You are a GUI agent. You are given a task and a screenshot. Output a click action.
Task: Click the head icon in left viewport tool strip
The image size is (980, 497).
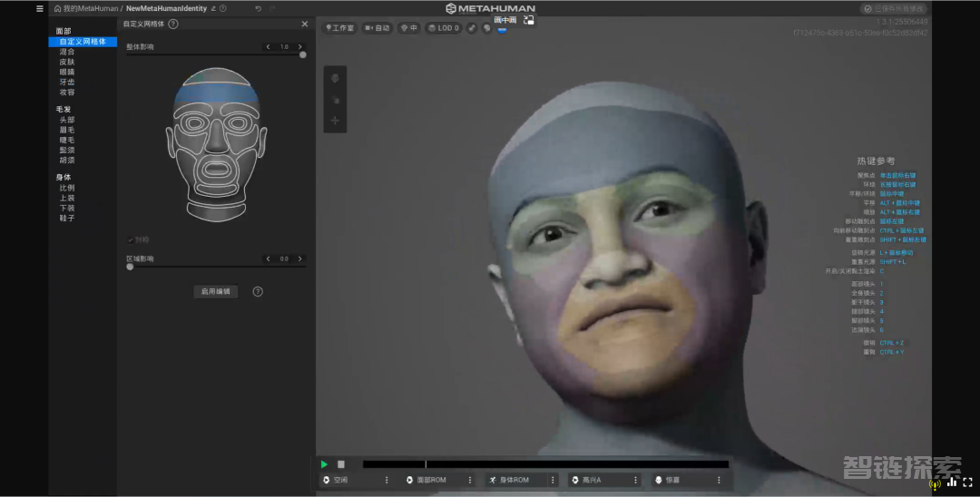[x=335, y=79]
